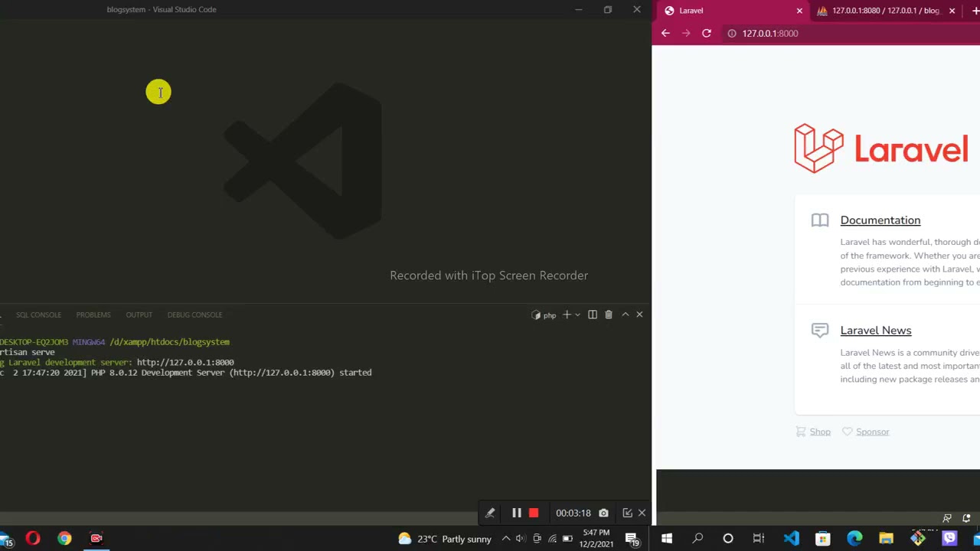Open the Shop link
Screen dimensions: 980x551
[820, 432]
